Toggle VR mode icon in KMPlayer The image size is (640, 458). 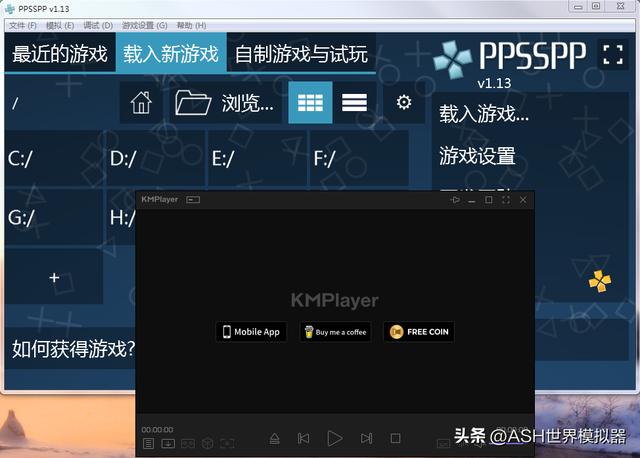coord(188,443)
